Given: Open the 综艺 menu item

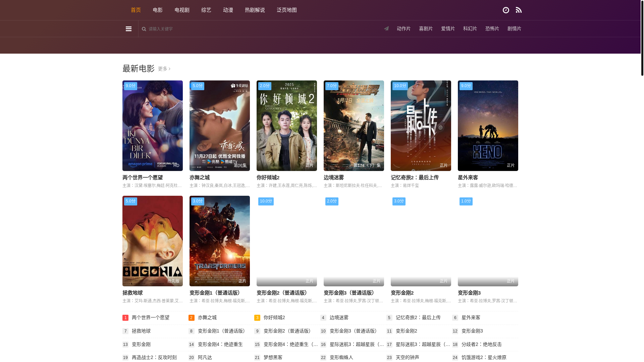Looking at the screenshot, I should (206, 10).
